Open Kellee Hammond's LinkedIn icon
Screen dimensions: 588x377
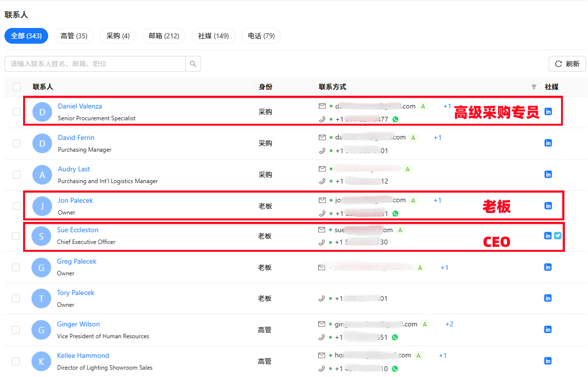(548, 361)
